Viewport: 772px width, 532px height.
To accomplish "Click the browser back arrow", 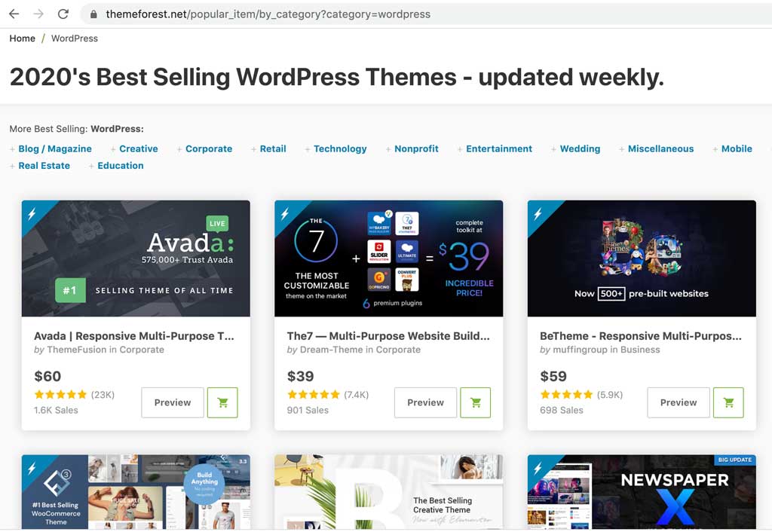I will pos(14,14).
